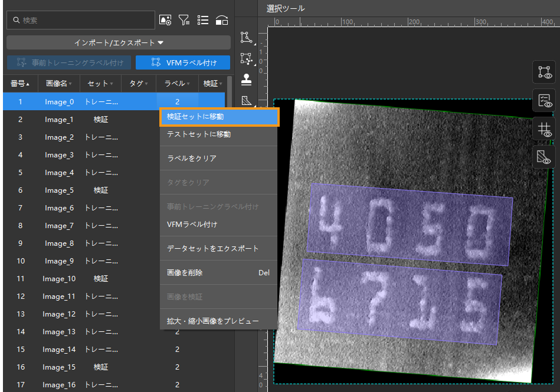Switch to list view icon

(203, 20)
